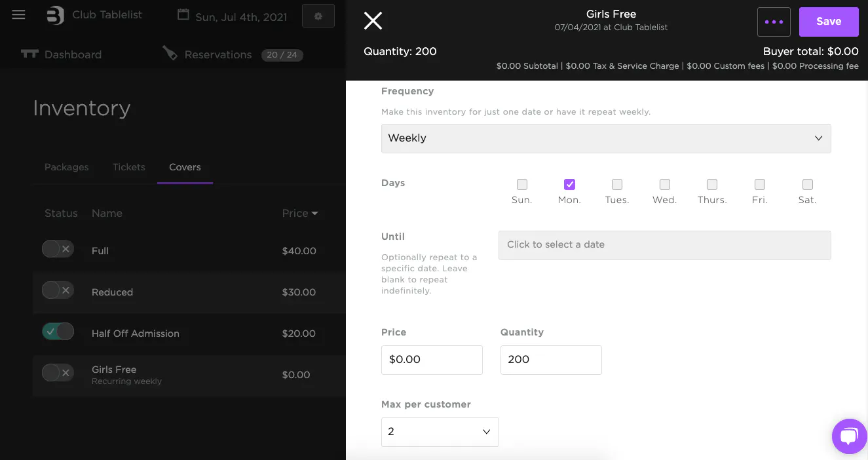Sort by the Price column arrow
The height and width of the screenshot is (460, 868).
click(x=315, y=214)
